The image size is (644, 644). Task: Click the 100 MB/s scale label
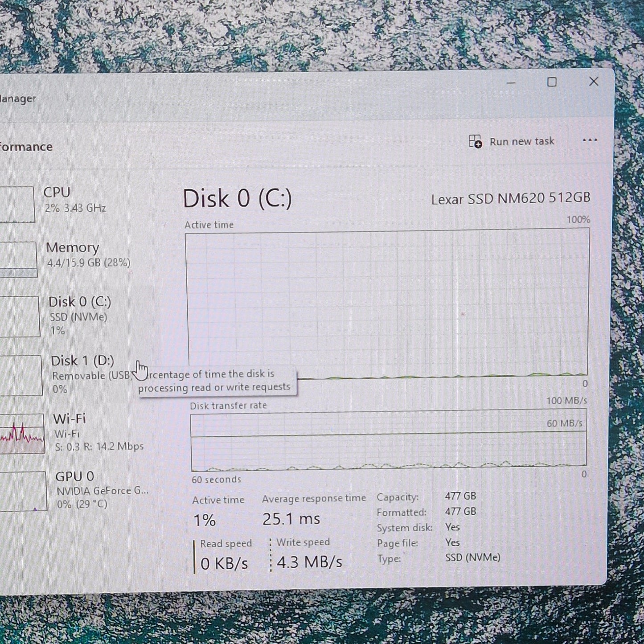[566, 401]
